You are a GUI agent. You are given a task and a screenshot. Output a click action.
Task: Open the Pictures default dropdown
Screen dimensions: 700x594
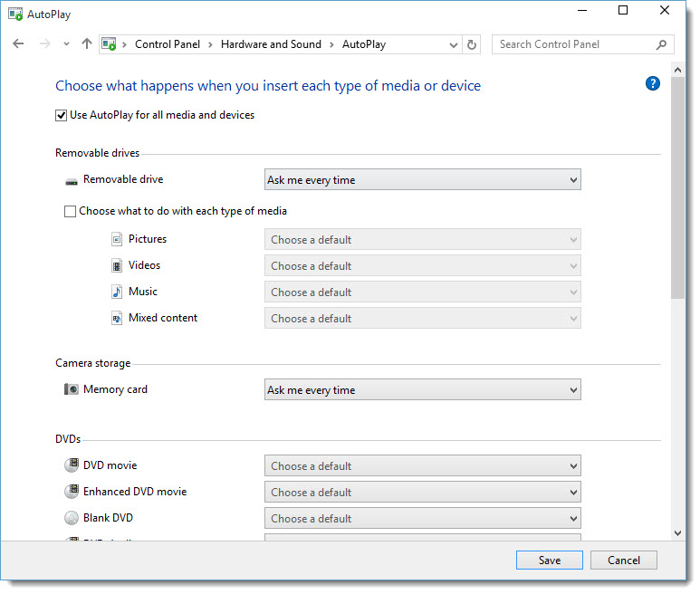click(x=422, y=240)
